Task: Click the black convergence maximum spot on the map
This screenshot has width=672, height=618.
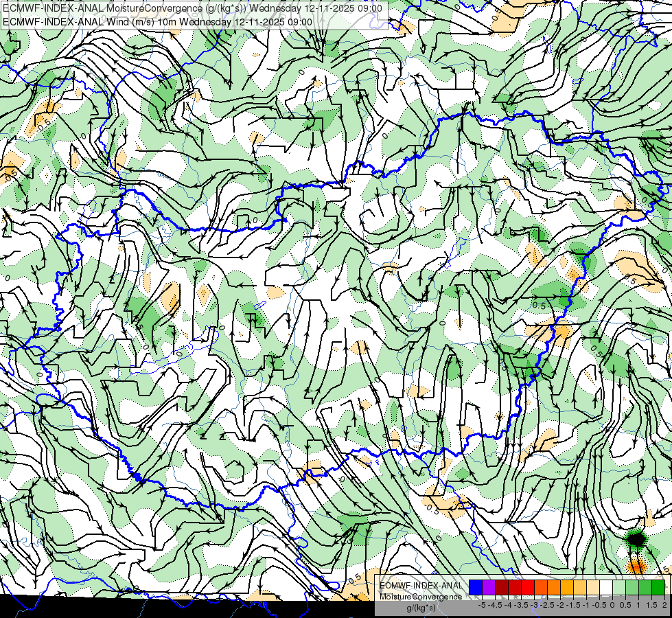Action: (x=636, y=539)
